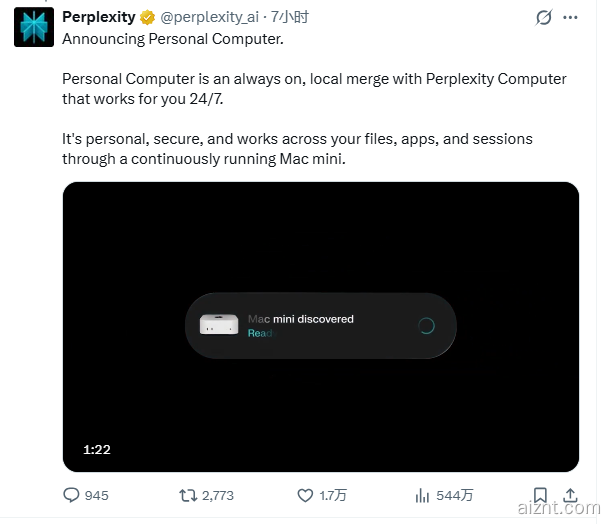Click the loading spinner in the video
The image size is (610, 524).
[425, 325]
